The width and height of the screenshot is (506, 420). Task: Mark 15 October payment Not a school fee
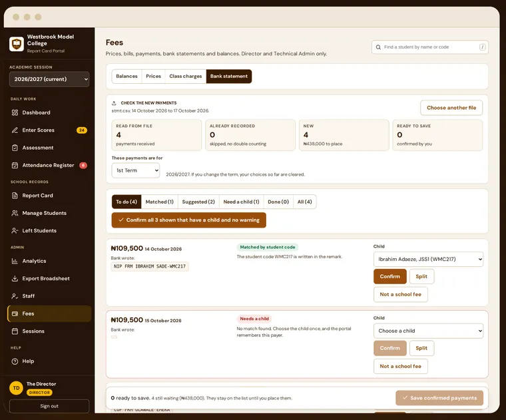click(401, 367)
